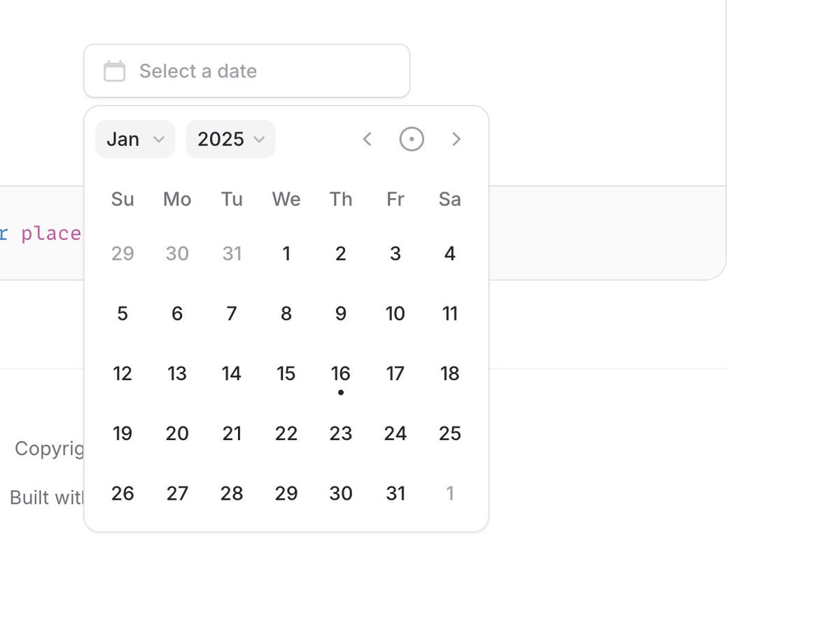Pick the greyed December 31 date

pos(232,253)
